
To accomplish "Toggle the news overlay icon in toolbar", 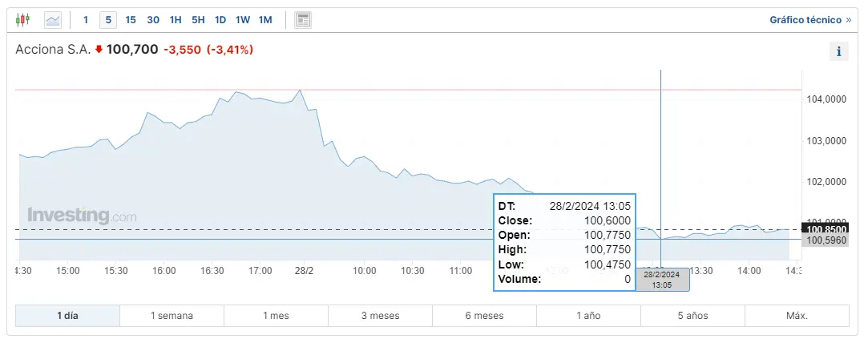I will click(302, 19).
